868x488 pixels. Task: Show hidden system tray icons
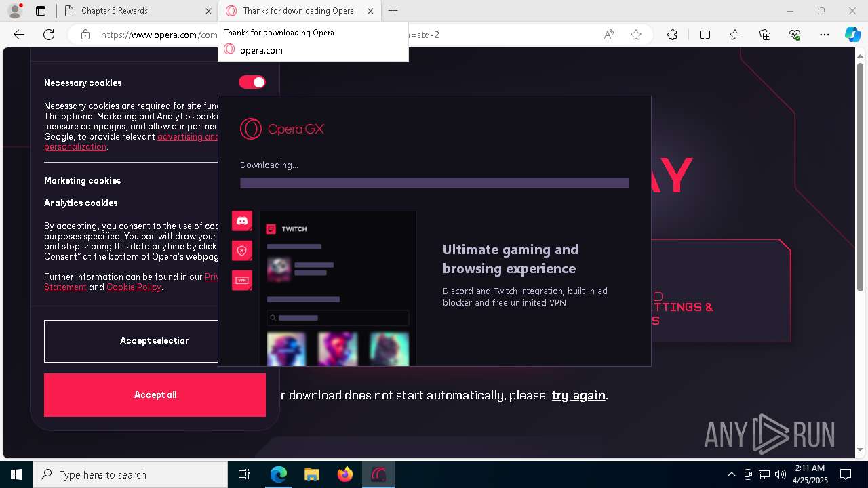731,474
